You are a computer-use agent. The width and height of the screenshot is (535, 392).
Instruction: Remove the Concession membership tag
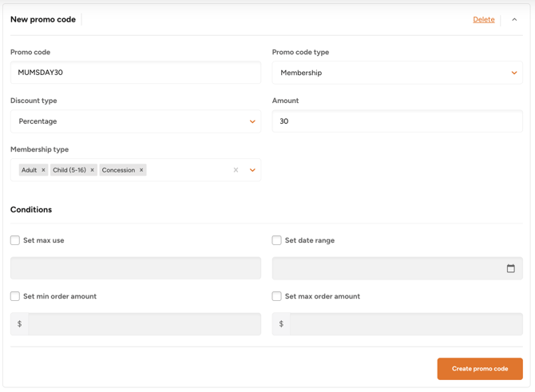(141, 170)
